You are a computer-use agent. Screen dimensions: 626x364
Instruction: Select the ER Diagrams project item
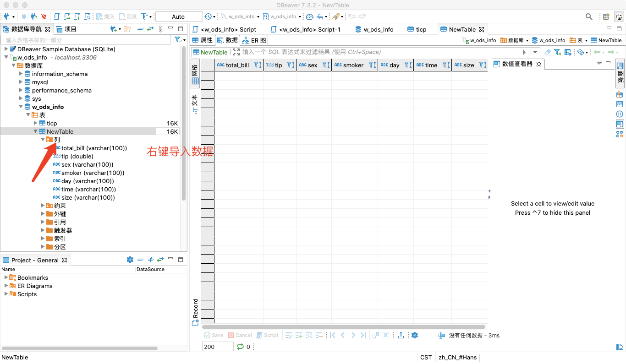point(31,286)
